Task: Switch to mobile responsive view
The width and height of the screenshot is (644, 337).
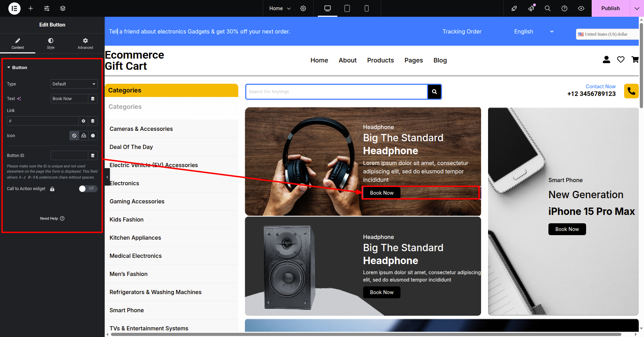Action: click(x=367, y=8)
